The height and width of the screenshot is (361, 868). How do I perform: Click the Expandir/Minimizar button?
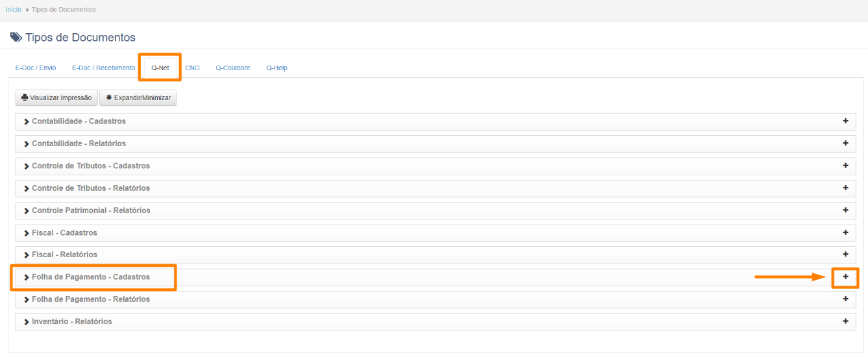point(138,97)
